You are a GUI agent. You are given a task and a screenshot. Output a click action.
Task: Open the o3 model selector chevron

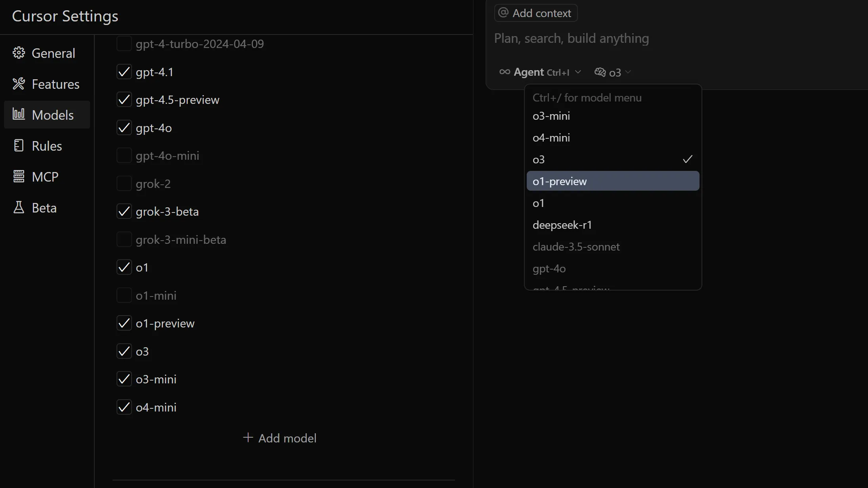point(628,72)
